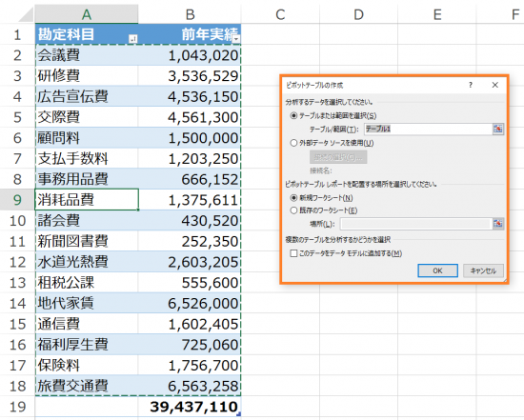Select row 14 header
Image resolution: width=524 pixels, height=420 pixels.
pos(17,303)
